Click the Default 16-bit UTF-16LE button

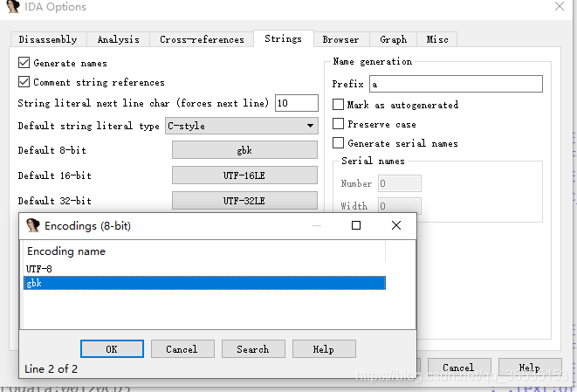244,175
